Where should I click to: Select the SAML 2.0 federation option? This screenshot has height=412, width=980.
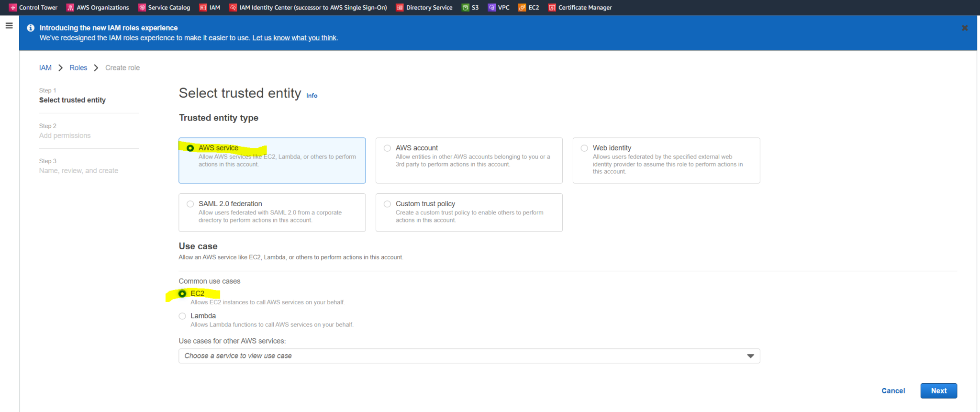190,204
